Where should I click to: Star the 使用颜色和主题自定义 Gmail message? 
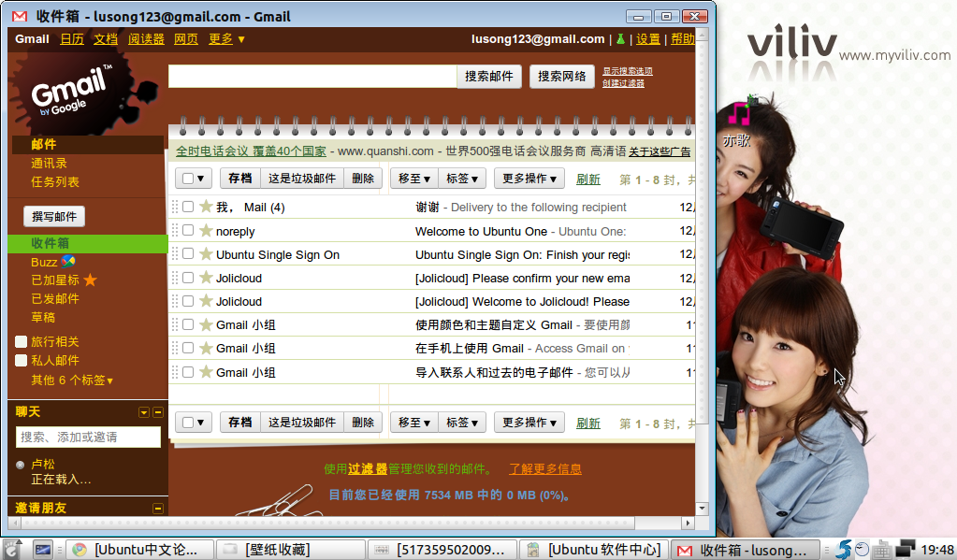tap(207, 324)
